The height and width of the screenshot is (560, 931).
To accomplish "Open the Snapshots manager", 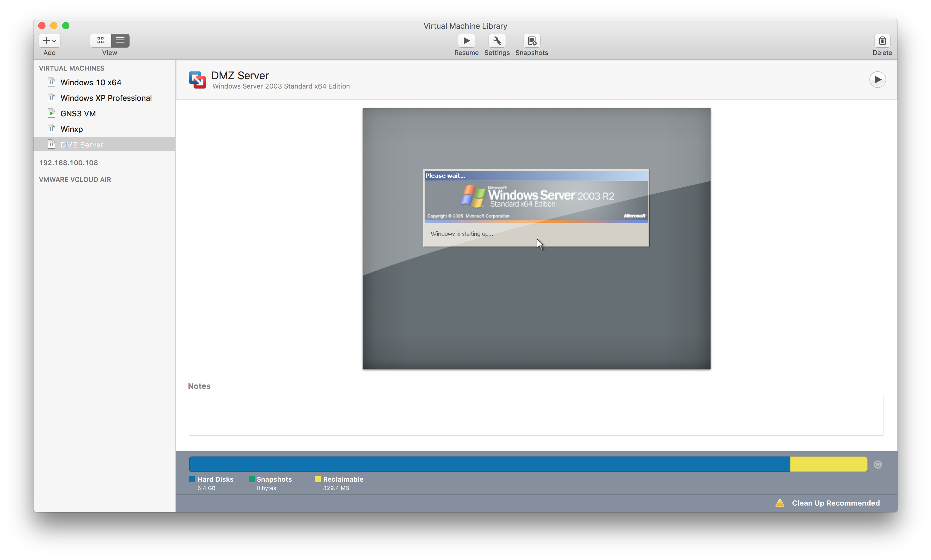I will coord(531,40).
